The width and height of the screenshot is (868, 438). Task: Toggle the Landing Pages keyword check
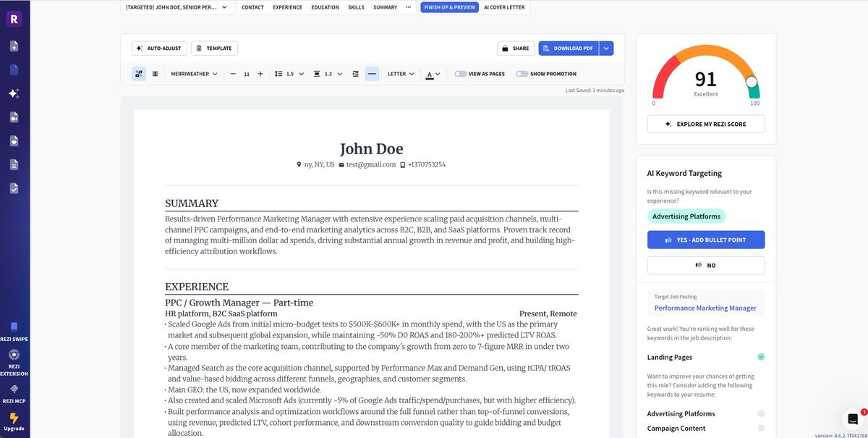click(761, 357)
